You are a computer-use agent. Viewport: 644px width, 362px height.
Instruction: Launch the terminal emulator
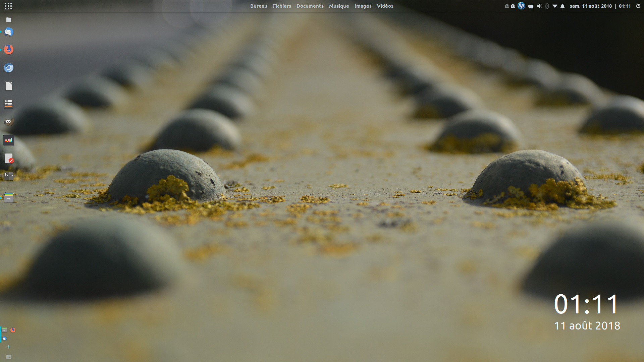[9, 175]
